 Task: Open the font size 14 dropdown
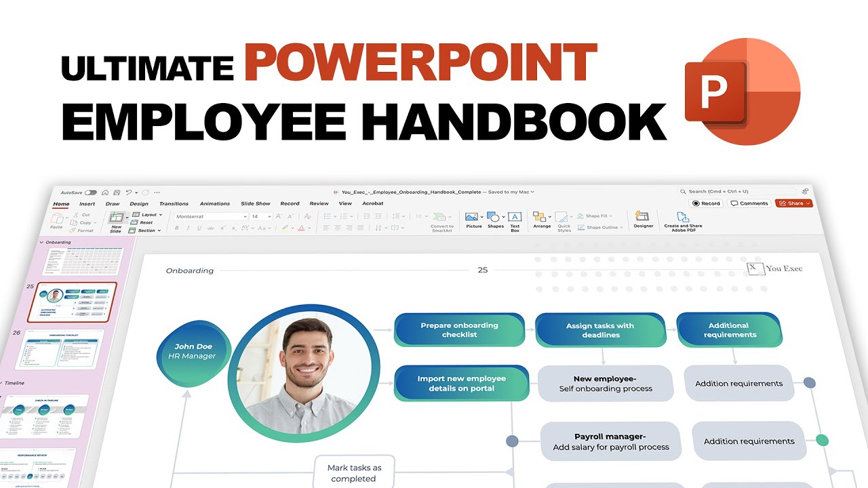pos(261,216)
